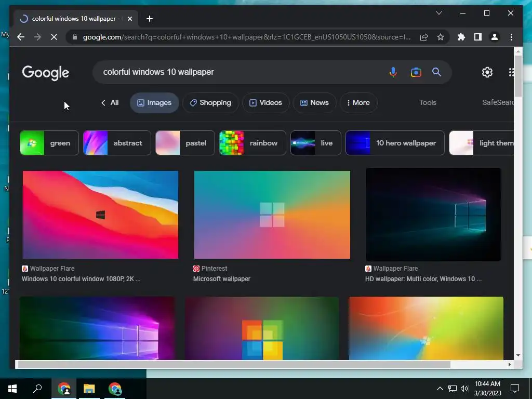Open the SafeSearch setting
This screenshot has width=532, height=399.
tap(498, 102)
